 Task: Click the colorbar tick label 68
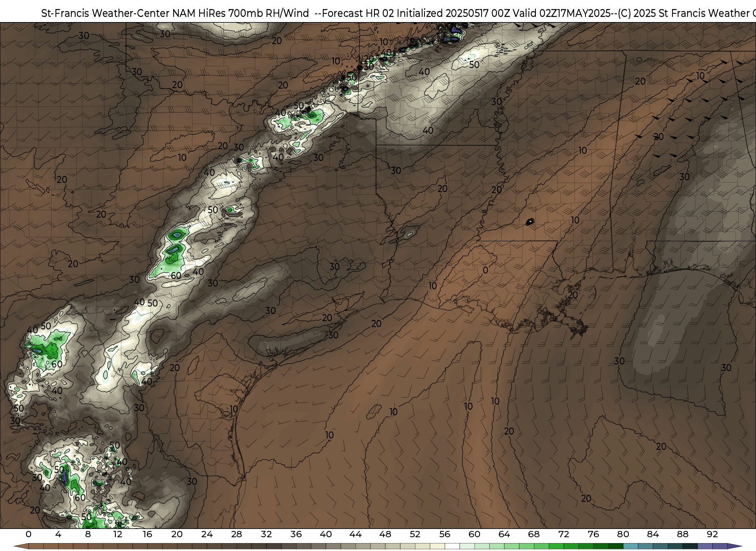pyautogui.click(x=534, y=534)
